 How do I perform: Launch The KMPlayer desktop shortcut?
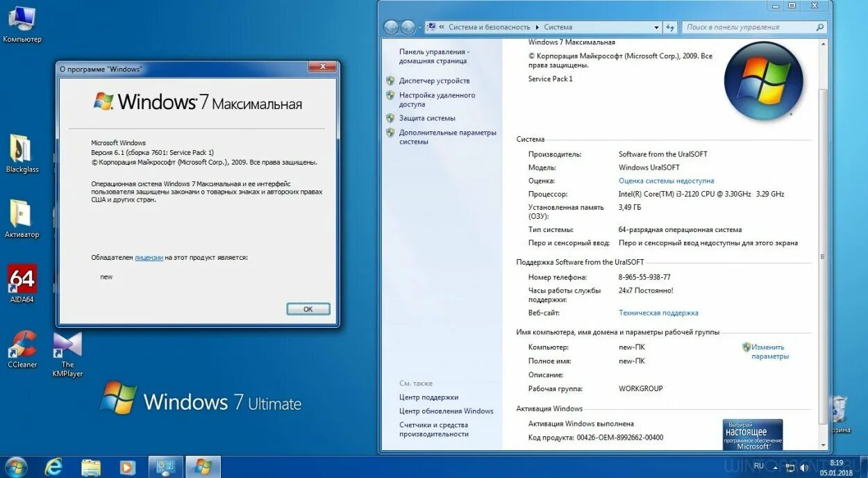[67, 354]
